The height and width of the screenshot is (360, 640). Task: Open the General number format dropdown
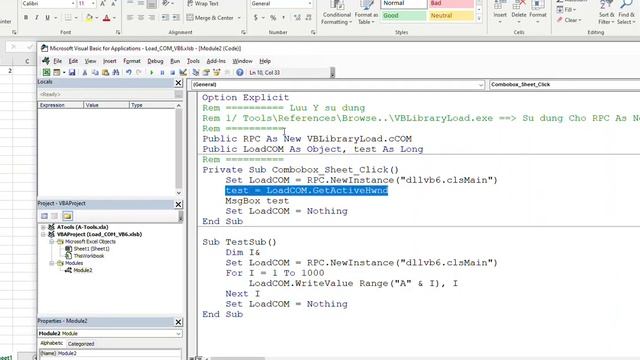point(309,4)
